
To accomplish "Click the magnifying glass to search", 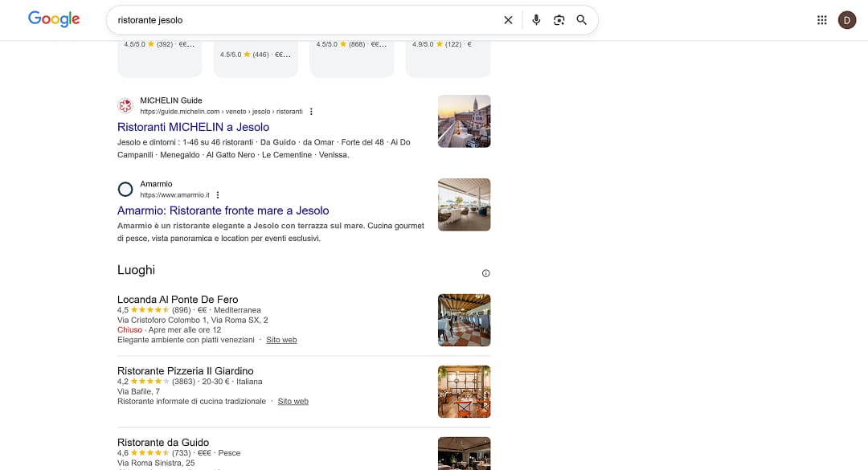I will [x=582, y=20].
